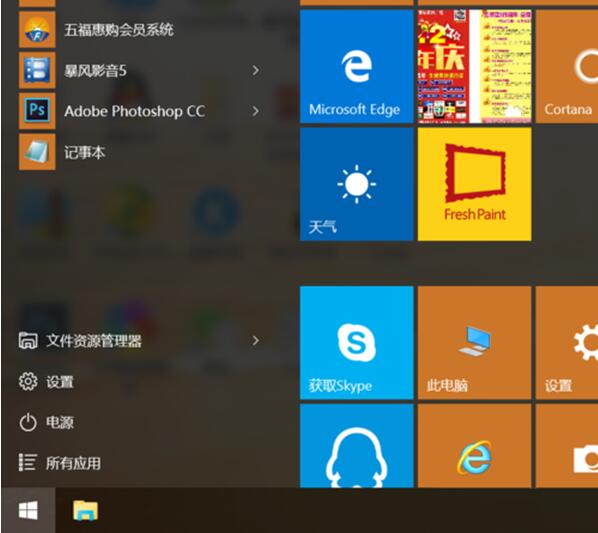Screen dimensions: 598x533
Task: Click the Windows Start button
Action: [28, 510]
